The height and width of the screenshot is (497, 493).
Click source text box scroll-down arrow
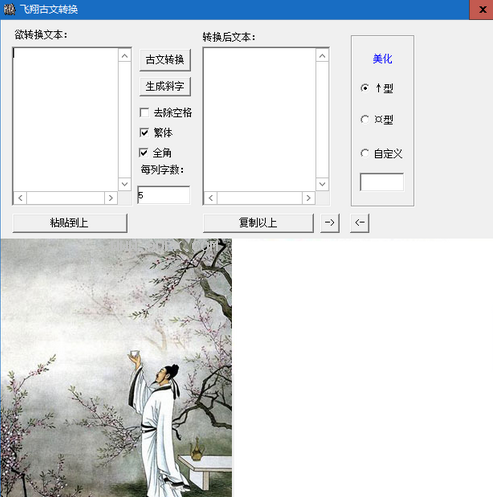tap(125, 184)
